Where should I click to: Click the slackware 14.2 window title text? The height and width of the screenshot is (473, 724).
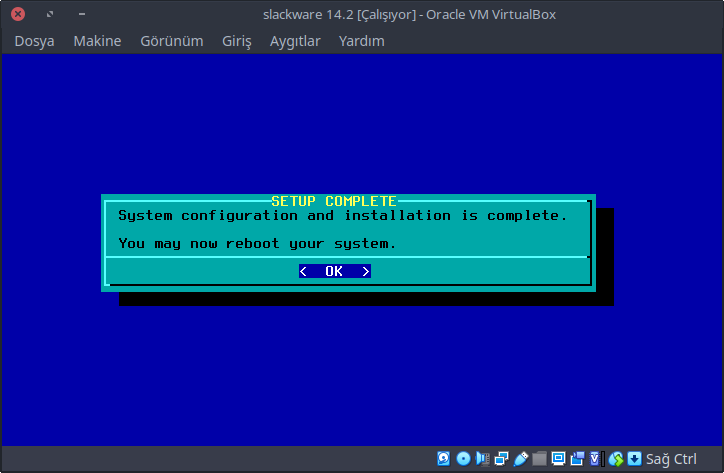tap(409, 14)
